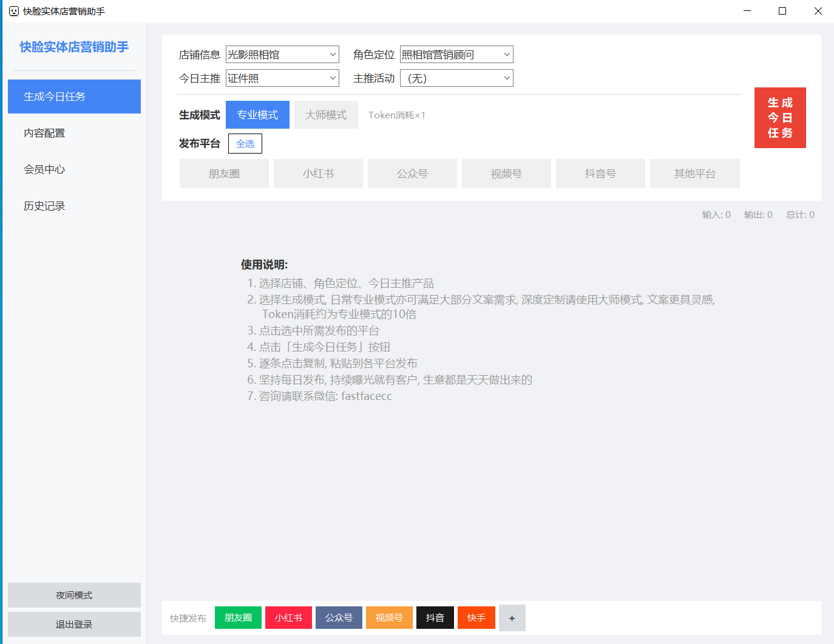Click the 输出: 0 token counter
This screenshot has height=644, width=834.
tap(758, 215)
